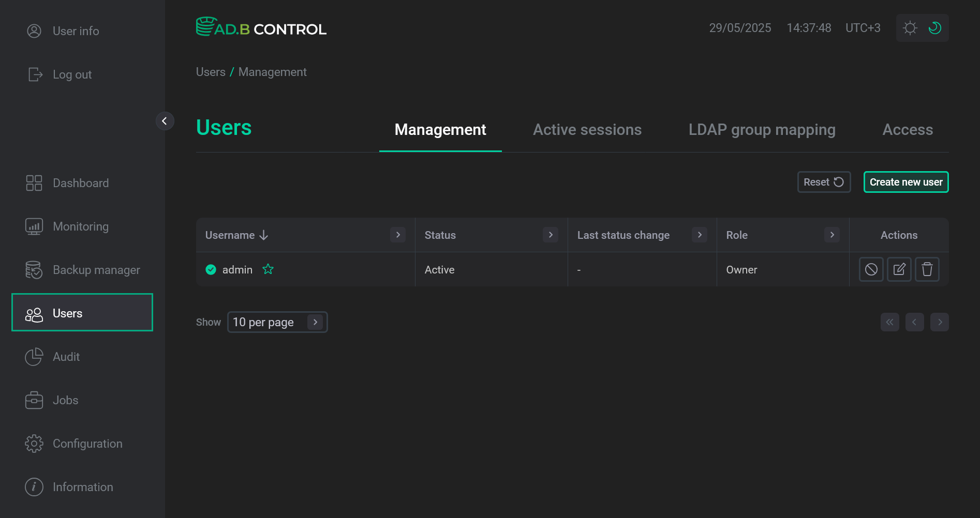The width and height of the screenshot is (980, 518).
Task: Open Backup manager from sidebar
Action: pyautogui.click(x=96, y=269)
